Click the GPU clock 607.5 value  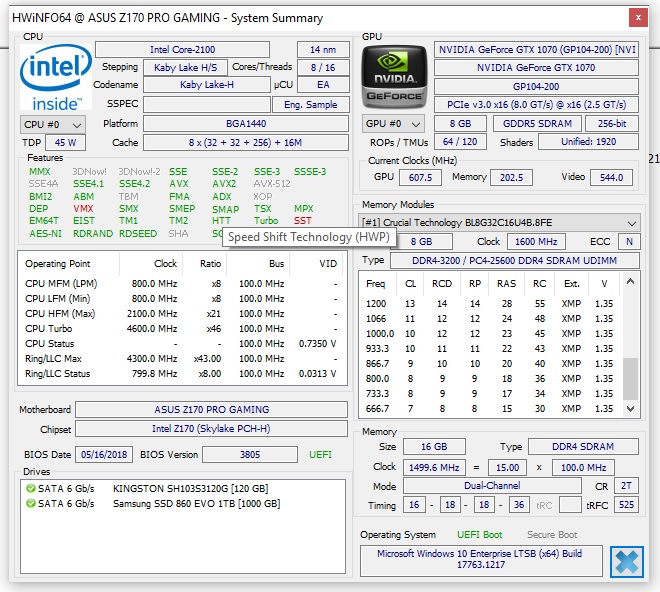click(420, 178)
